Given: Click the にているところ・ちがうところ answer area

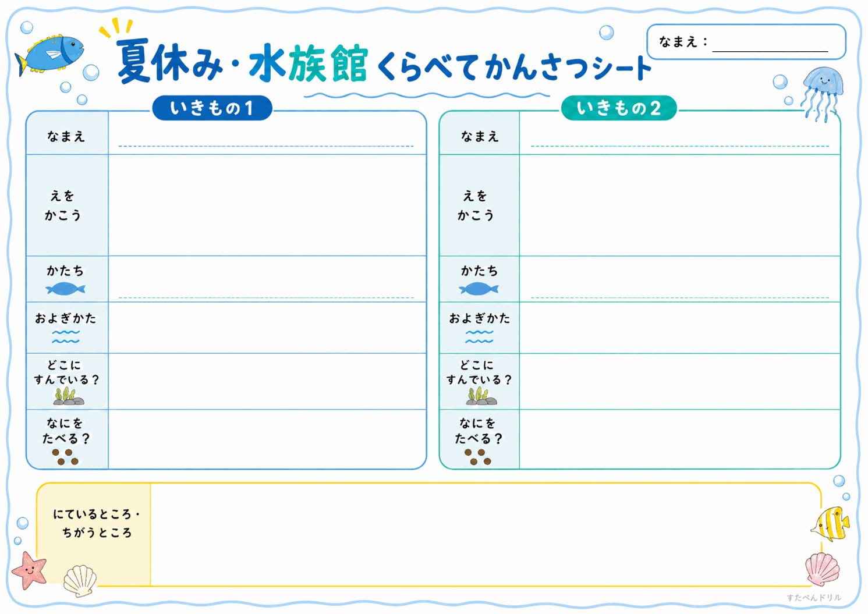Looking at the screenshot, I should [486, 534].
